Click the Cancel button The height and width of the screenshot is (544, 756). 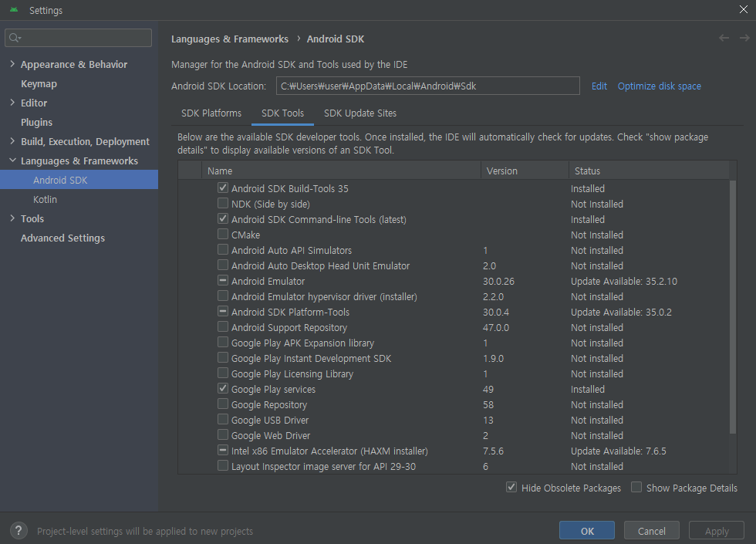[x=651, y=531]
